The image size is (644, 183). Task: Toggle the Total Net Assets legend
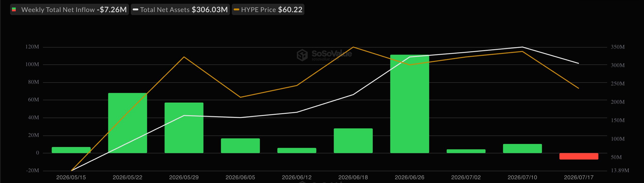coord(180,9)
